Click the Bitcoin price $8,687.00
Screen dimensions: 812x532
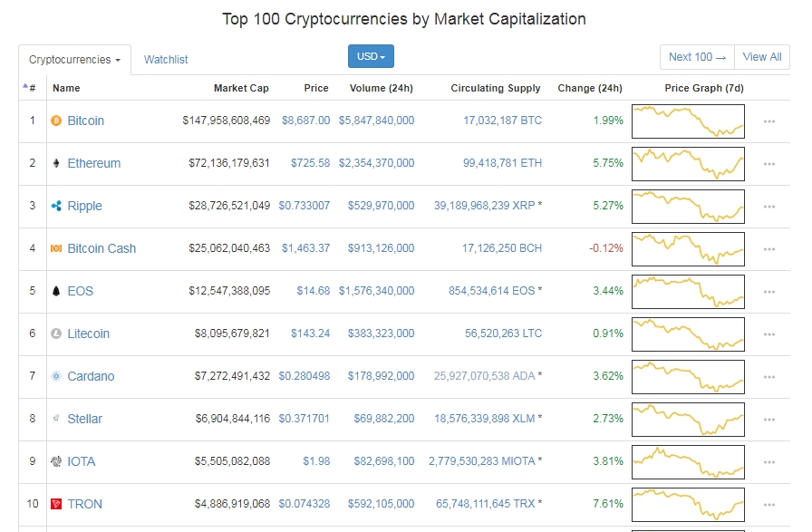305,121
